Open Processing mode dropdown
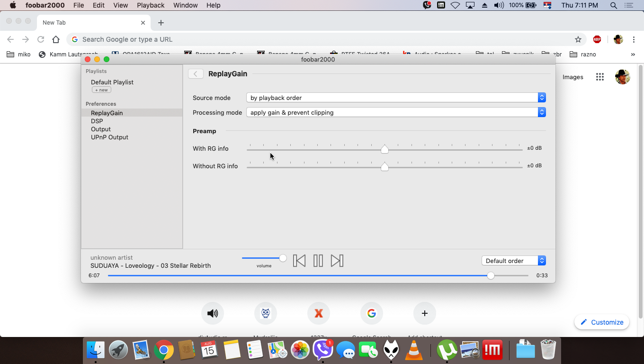The height and width of the screenshot is (364, 644). (396, 112)
